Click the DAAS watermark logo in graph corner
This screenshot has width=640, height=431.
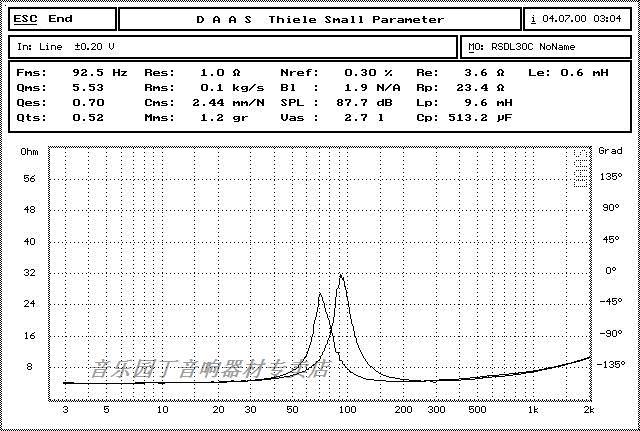(x=581, y=169)
